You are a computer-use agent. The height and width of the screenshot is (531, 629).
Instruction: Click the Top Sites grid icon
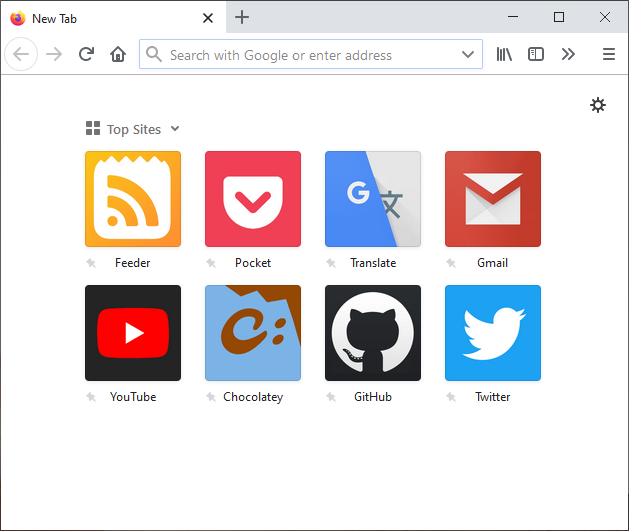click(93, 128)
